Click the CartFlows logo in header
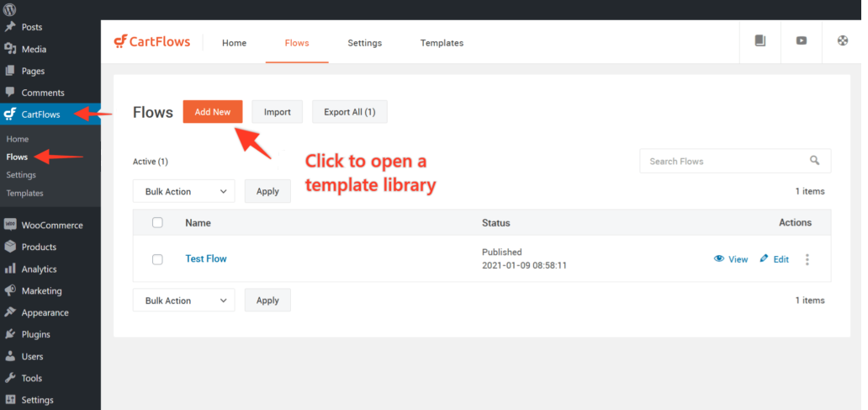 (152, 42)
